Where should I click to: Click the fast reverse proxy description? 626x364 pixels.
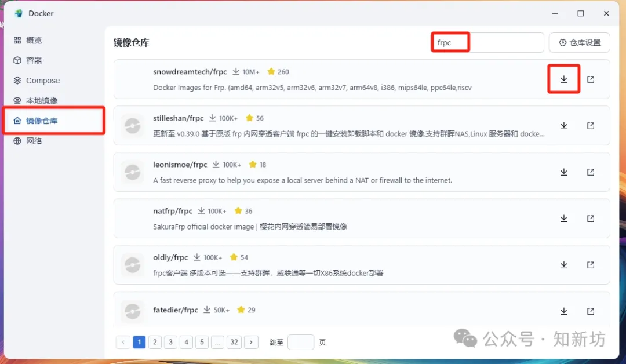303,180
